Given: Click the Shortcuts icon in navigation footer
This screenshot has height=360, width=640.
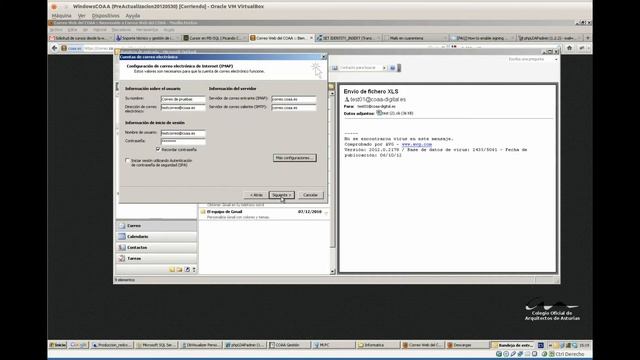Looking at the screenshot, I should click(187, 269).
